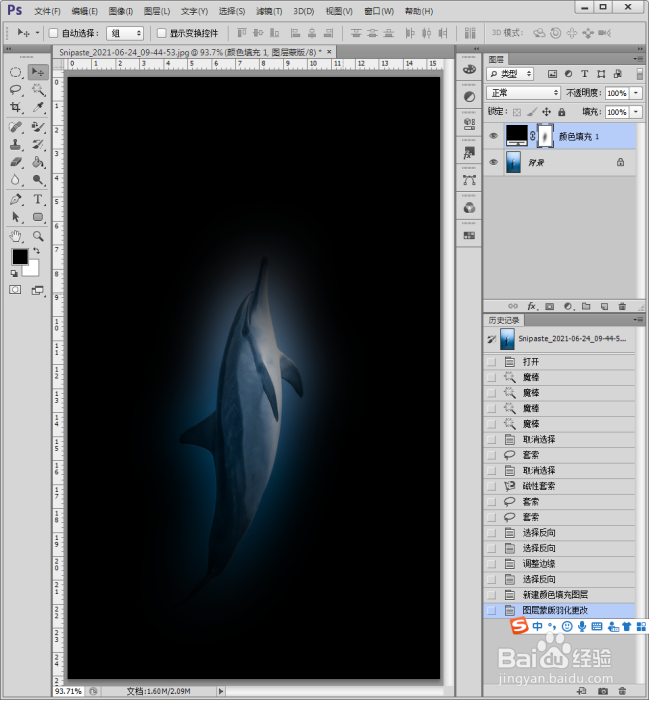649x701 pixels.
Task: Select the Lasso tool in toolbox
Action: (16, 90)
